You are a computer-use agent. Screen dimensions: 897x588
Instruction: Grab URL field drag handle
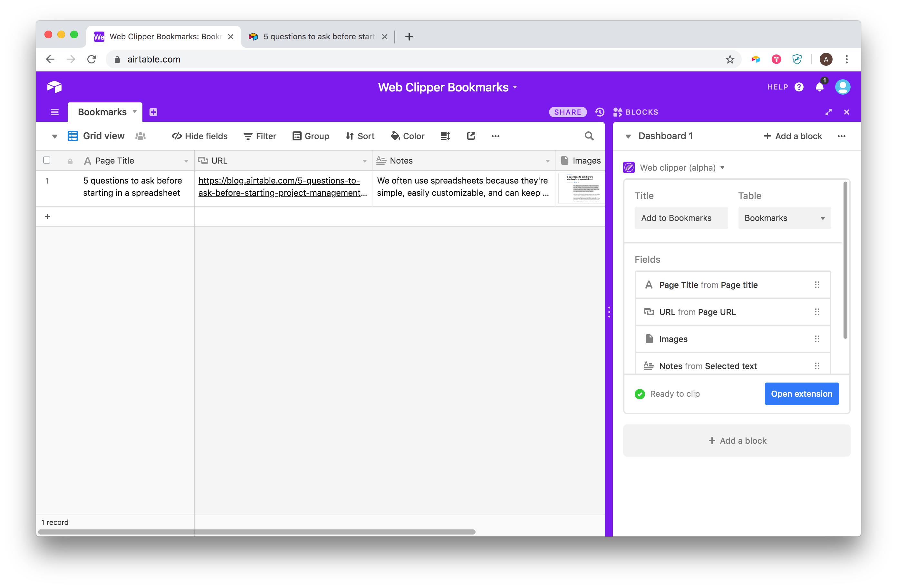817,312
